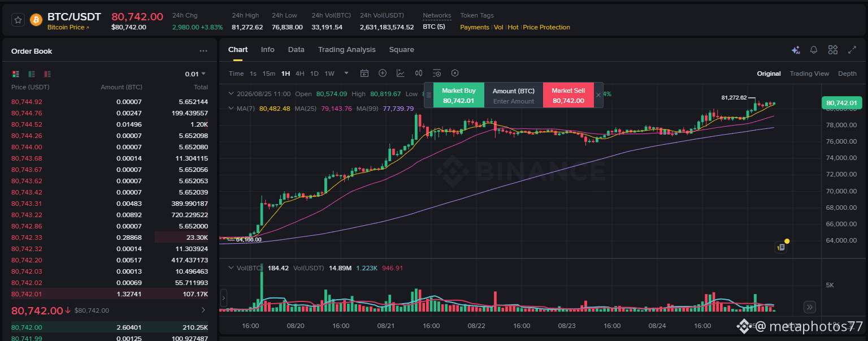Click the green current price tag 80,742.01 on axis
Viewport: 868px width, 341px height.
841,103
